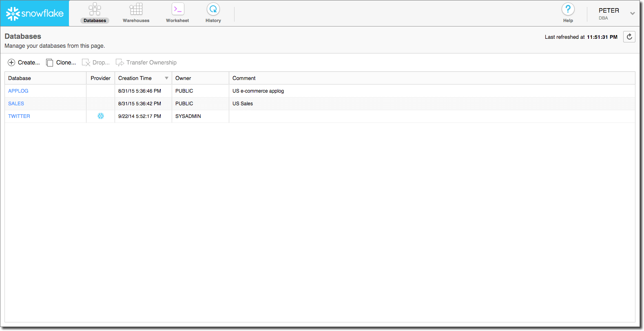Image resolution: width=644 pixels, height=331 pixels.
Task: Select the '9/22/14 5:52:17 PM' cell
Action: click(143, 116)
